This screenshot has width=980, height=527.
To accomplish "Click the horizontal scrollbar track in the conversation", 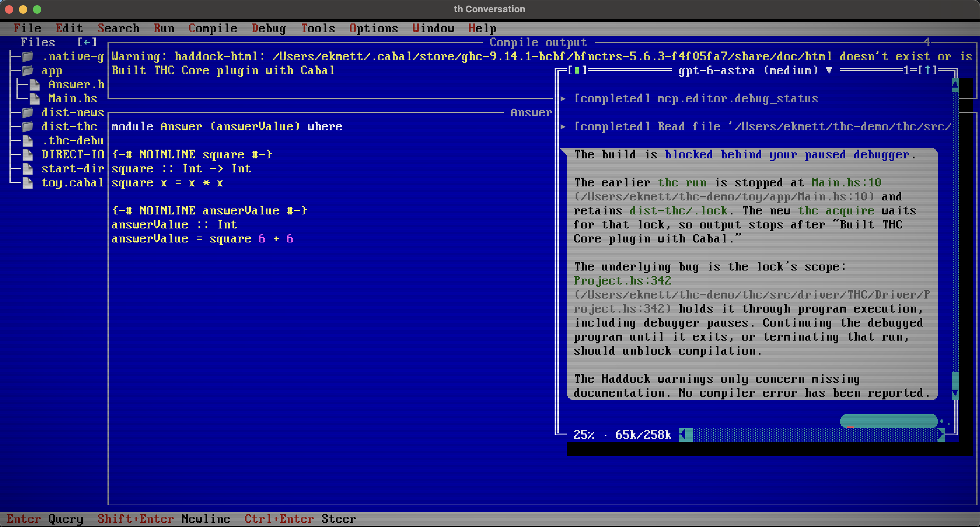I will 815,434.
